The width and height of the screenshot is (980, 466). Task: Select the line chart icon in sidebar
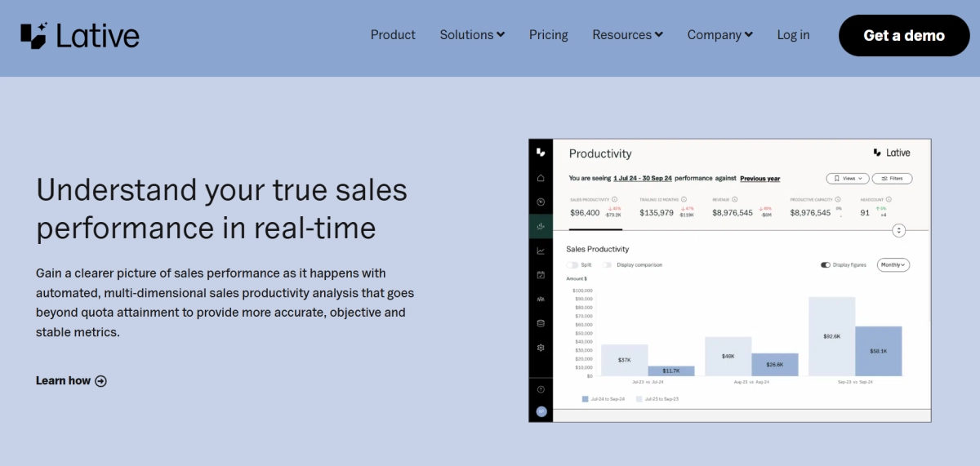coord(541,251)
